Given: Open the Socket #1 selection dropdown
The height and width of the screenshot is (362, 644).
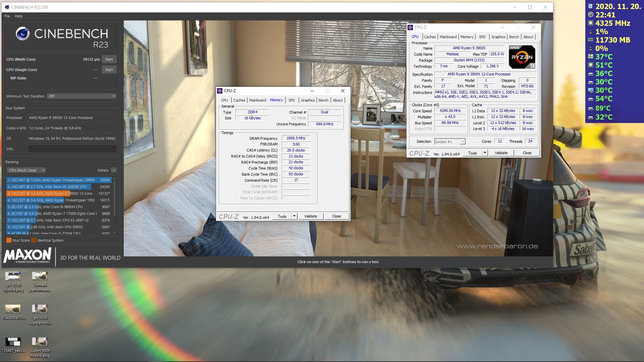Looking at the screenshot, I should click(x=450, y=142).
